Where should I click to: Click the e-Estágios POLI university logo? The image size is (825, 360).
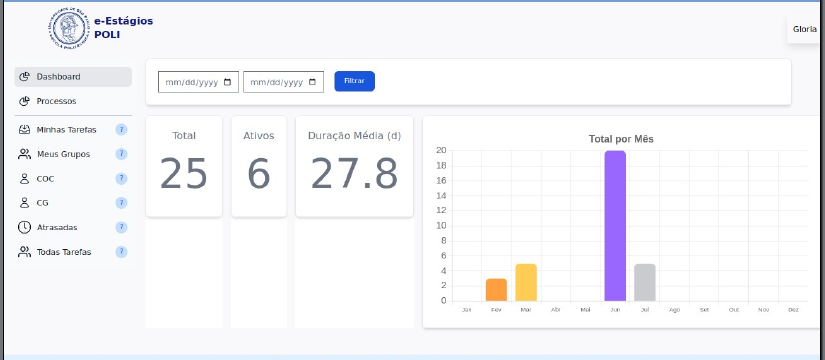click(x=69, y=28)
